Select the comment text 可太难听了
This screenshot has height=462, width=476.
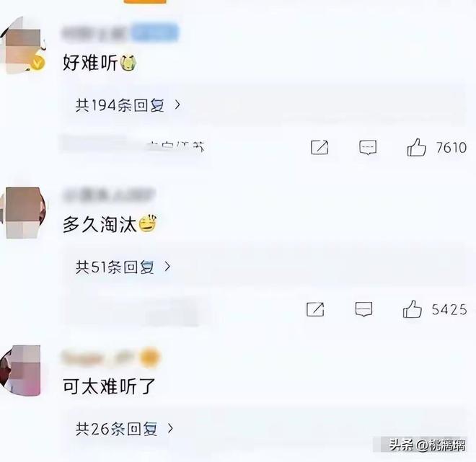coord(109,386)
